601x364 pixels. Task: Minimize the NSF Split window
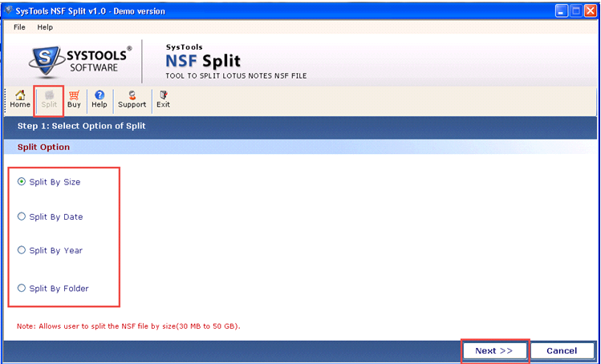coord(562,11)
